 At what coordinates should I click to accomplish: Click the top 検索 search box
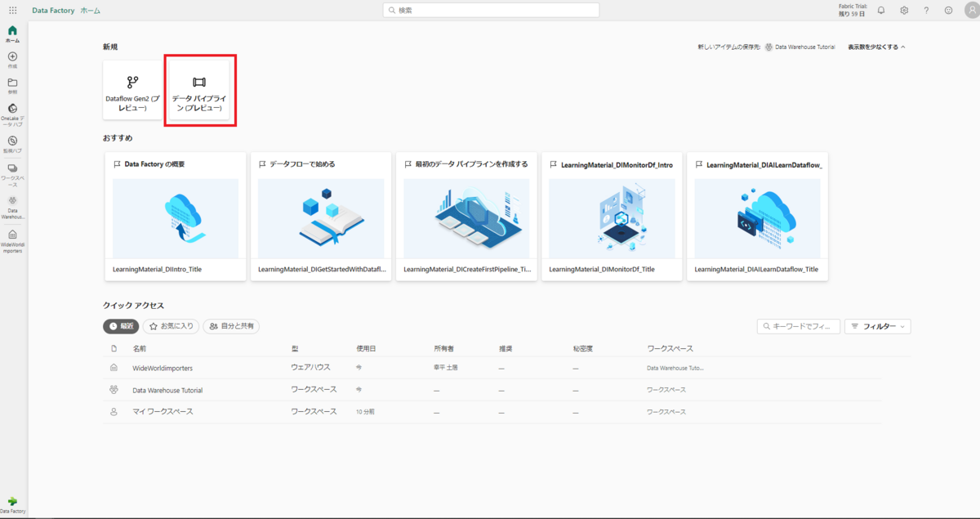point(491,10)
